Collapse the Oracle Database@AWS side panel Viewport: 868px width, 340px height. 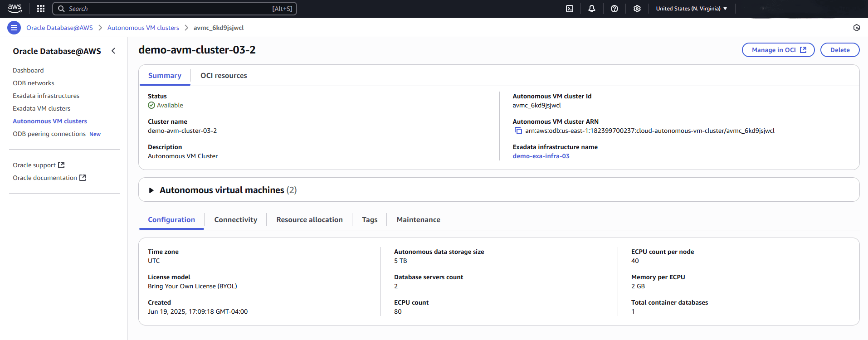[113, 51]
